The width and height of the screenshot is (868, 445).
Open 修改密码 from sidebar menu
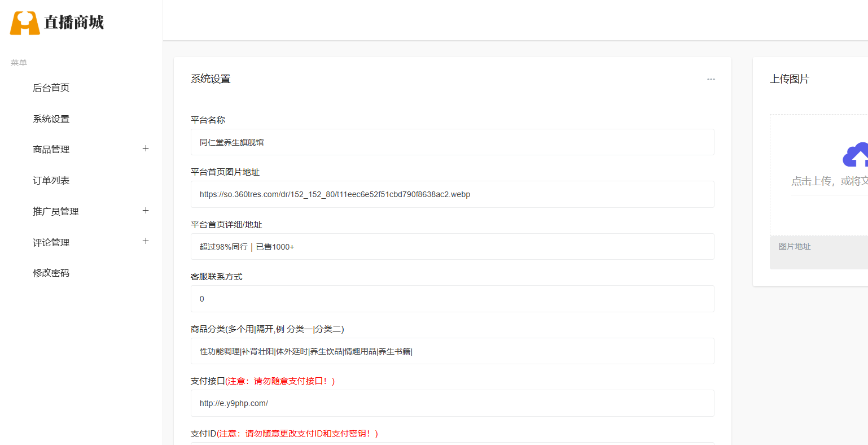tap(51, 273)
